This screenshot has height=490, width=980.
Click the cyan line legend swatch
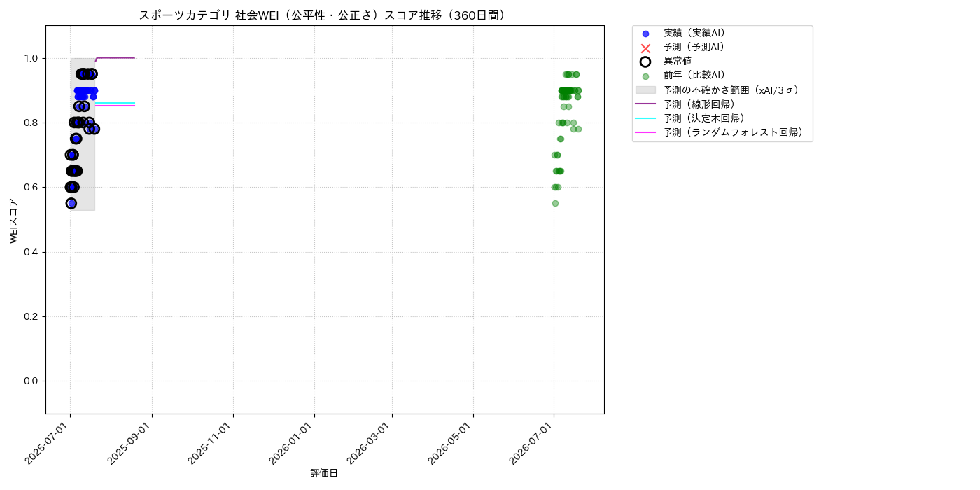(x=645, y=118)
